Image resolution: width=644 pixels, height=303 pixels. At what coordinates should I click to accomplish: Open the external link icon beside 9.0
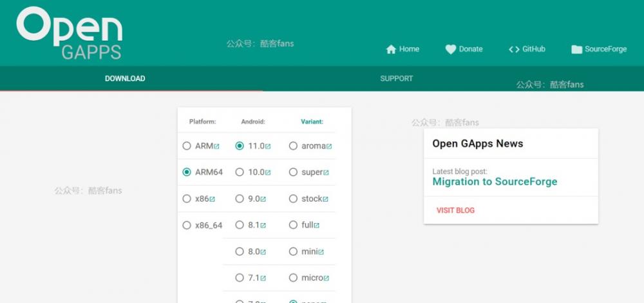pyautogui.click(x=263, y=199)
